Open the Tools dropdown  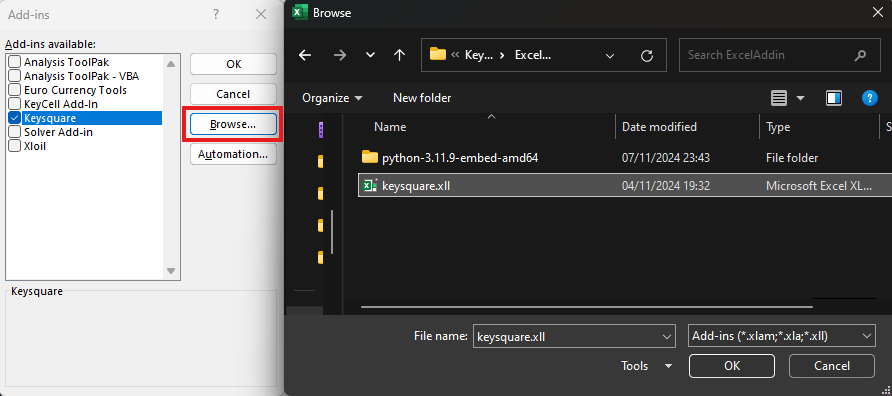(x=647, y=366)
